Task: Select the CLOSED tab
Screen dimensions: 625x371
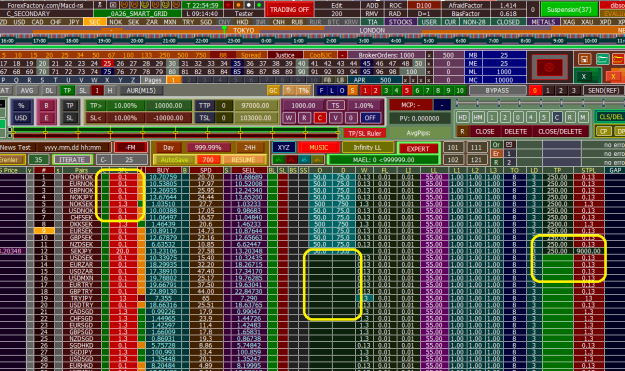Action: (508, 22)
